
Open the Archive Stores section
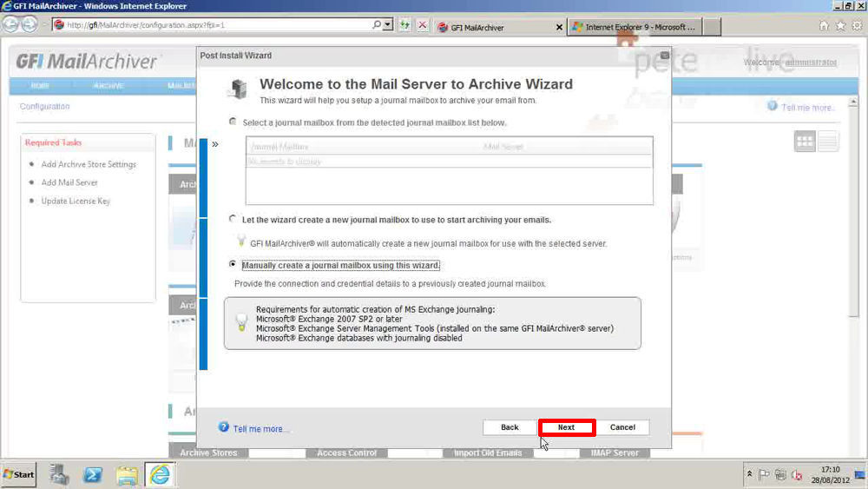tap(208, 453)
